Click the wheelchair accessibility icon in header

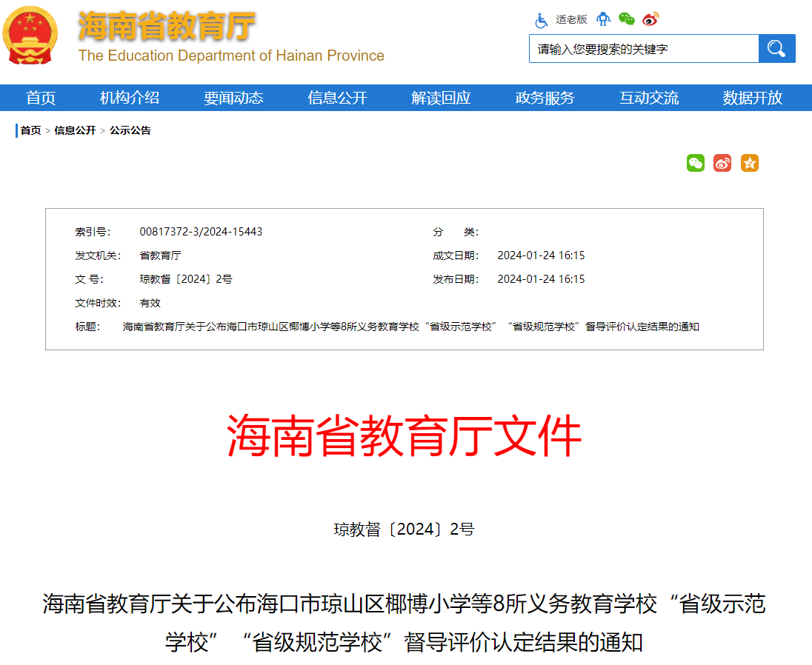click(542, 19)
